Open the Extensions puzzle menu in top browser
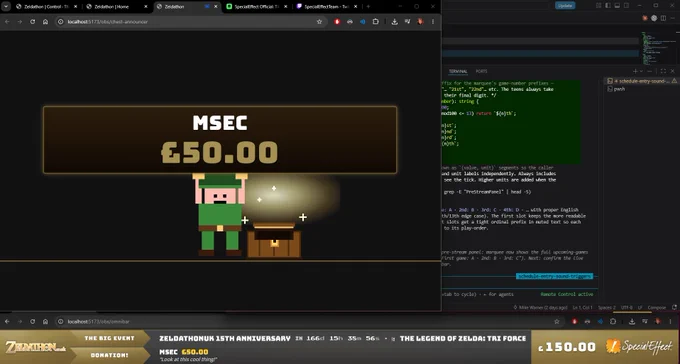 376,22
